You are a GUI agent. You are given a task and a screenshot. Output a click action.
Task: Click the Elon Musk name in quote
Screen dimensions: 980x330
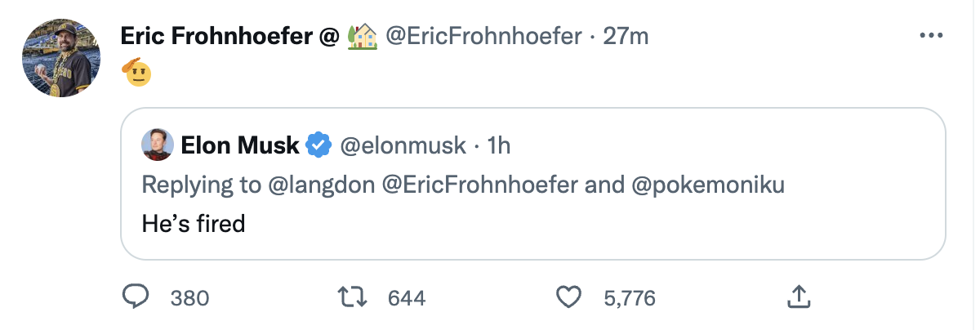[x=239, y=145]
